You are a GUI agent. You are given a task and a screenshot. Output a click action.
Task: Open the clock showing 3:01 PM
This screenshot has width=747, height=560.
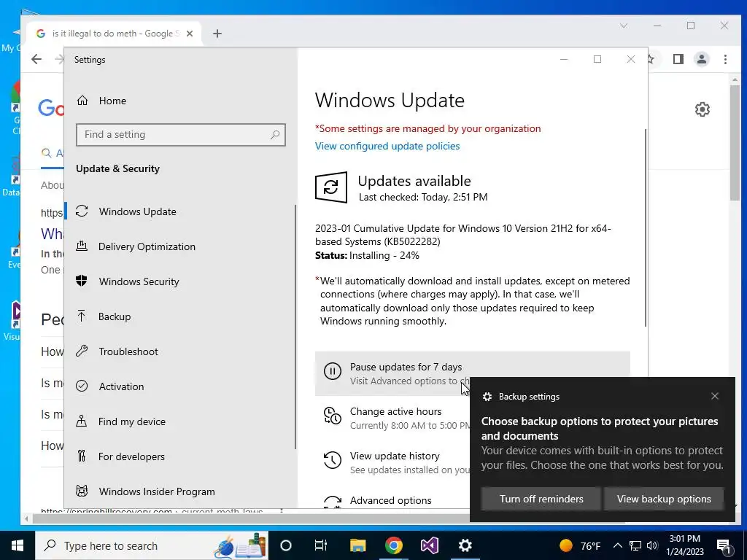684,545
